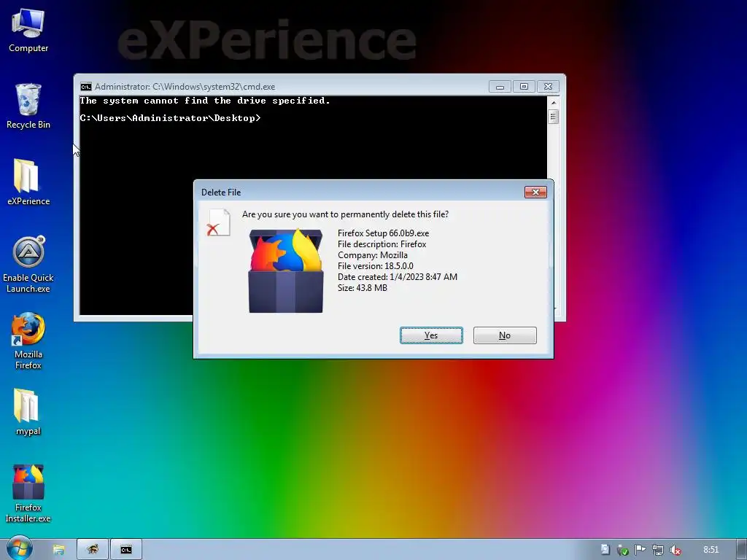Open the Computer desktop icon
The width and height of the screenshot is (747, 560).
pos(28,30)
